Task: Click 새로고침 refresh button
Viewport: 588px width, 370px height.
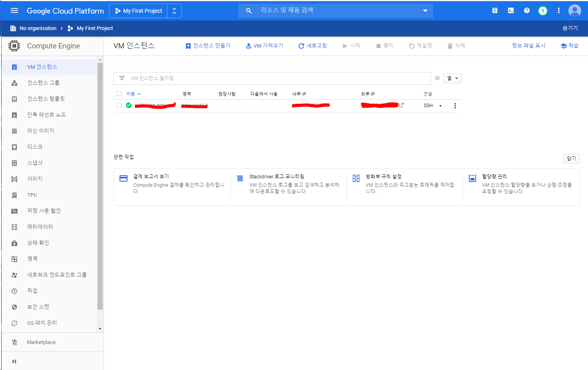Action: [x=313, y=46]
